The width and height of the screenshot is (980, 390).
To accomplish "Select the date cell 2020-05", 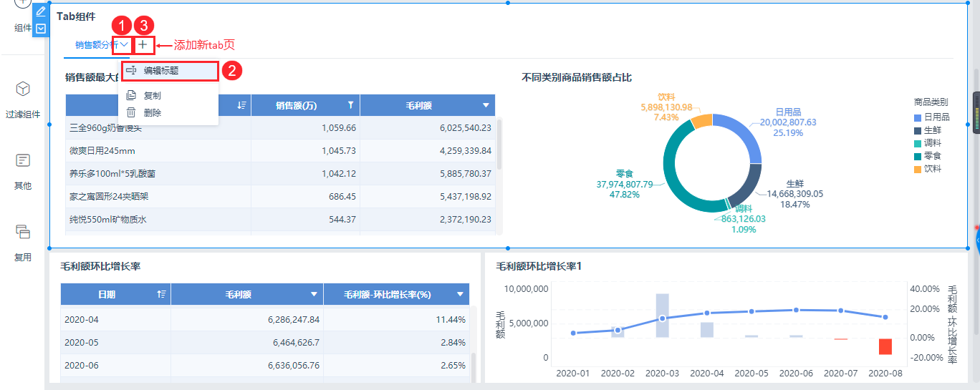I will (115, 343).
